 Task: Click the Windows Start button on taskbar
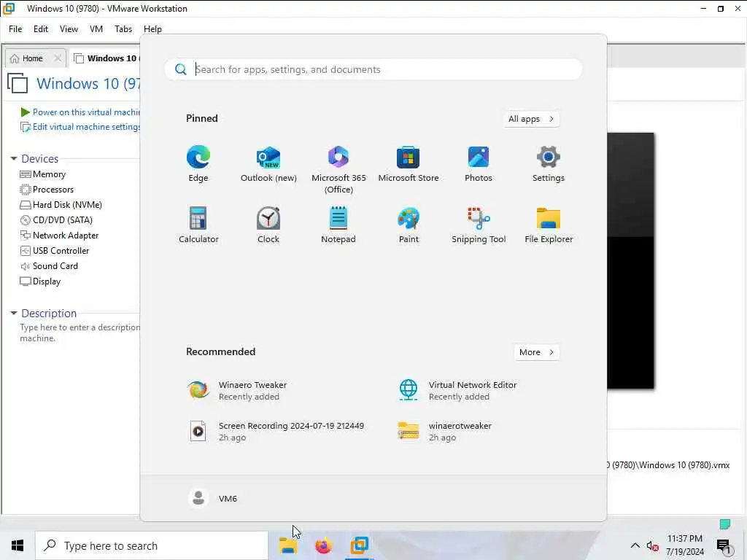(18, 545)
